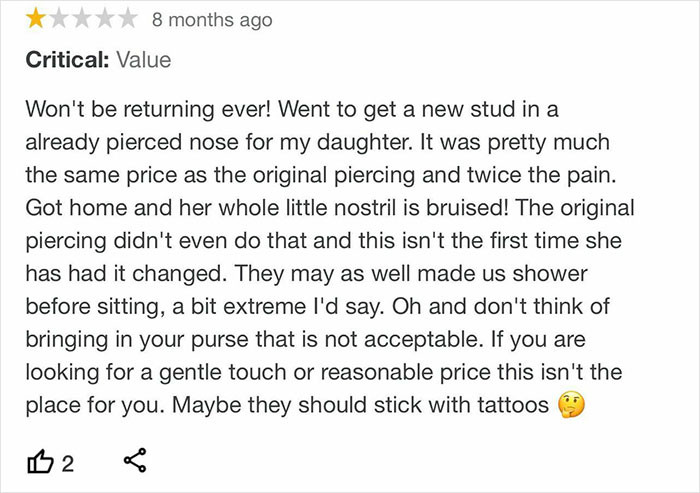Click the line mentioning 'made us shower'
Screen dimensions: 700x493
(x=306, y=274)
